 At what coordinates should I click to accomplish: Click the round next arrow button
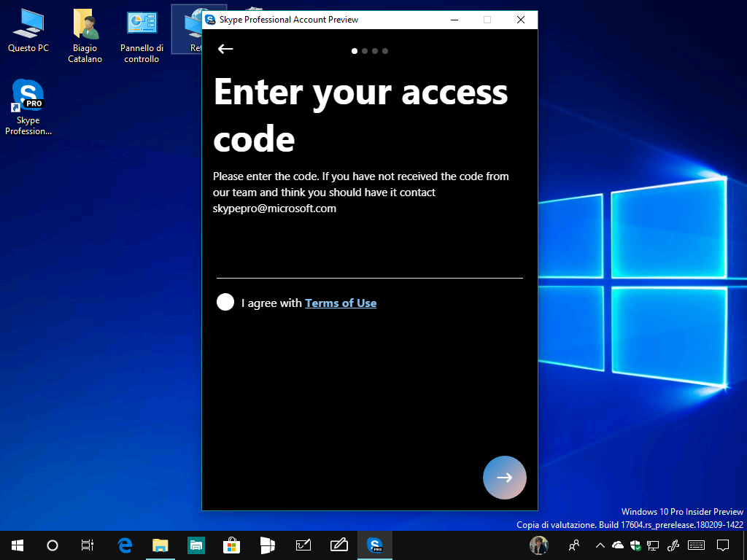[505, 477]
